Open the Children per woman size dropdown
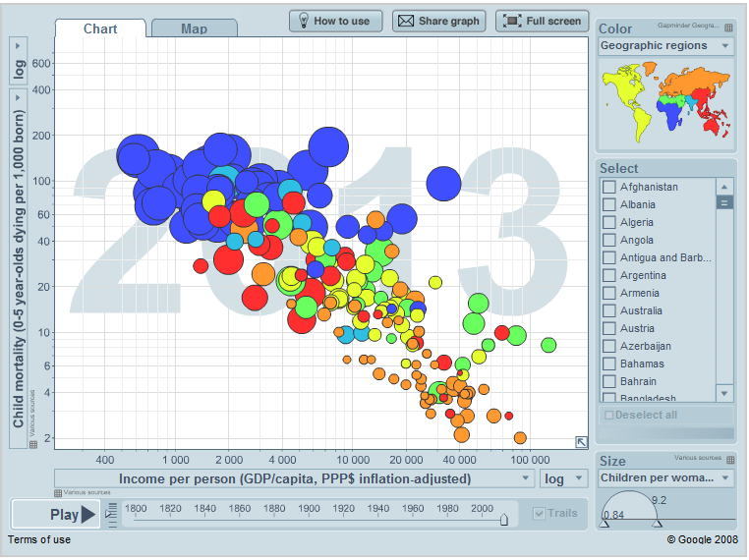749x560 pixels. click(665, 478)
